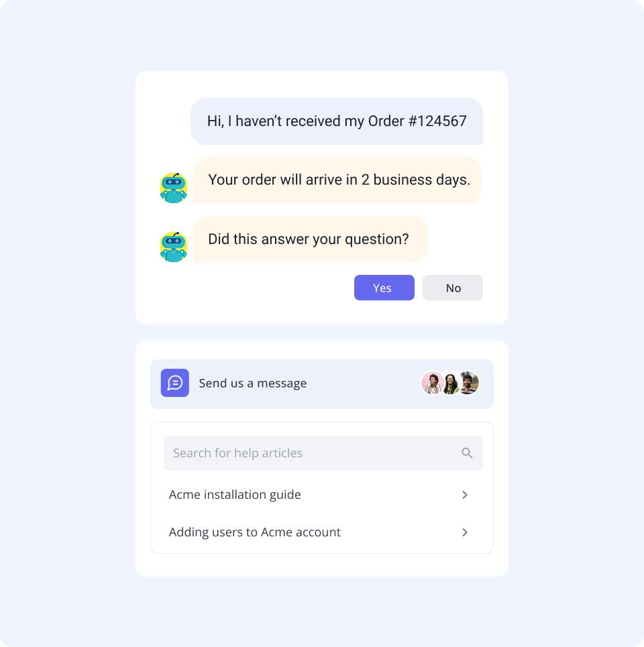Click the middle support agent avatar

pos(449,383)
